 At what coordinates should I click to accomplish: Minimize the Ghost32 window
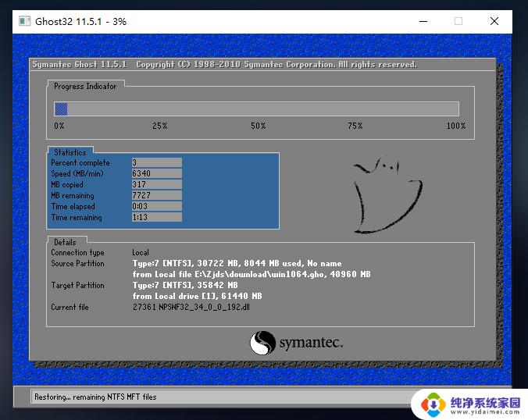[423, 21]
